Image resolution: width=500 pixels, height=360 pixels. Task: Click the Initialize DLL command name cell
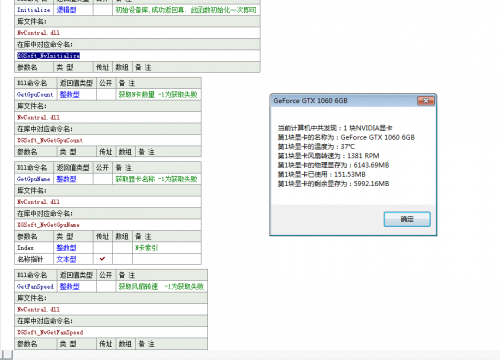pyautogui.click(x=34, y=10)
